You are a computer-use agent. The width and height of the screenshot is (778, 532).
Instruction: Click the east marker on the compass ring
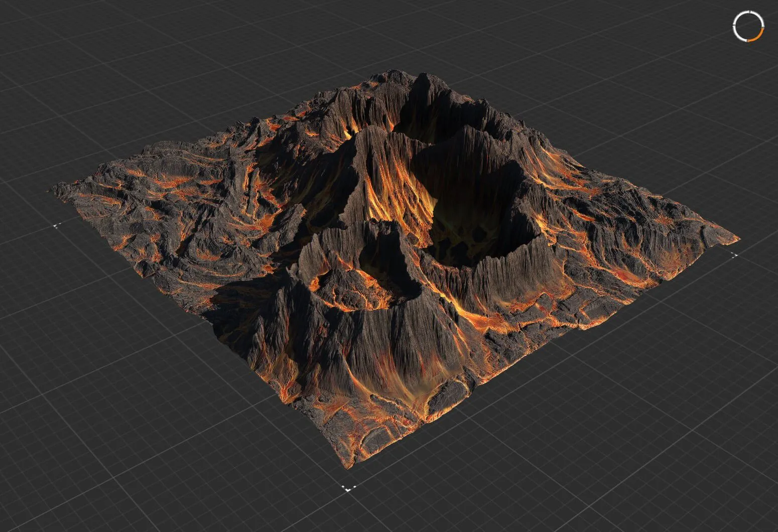763,25
